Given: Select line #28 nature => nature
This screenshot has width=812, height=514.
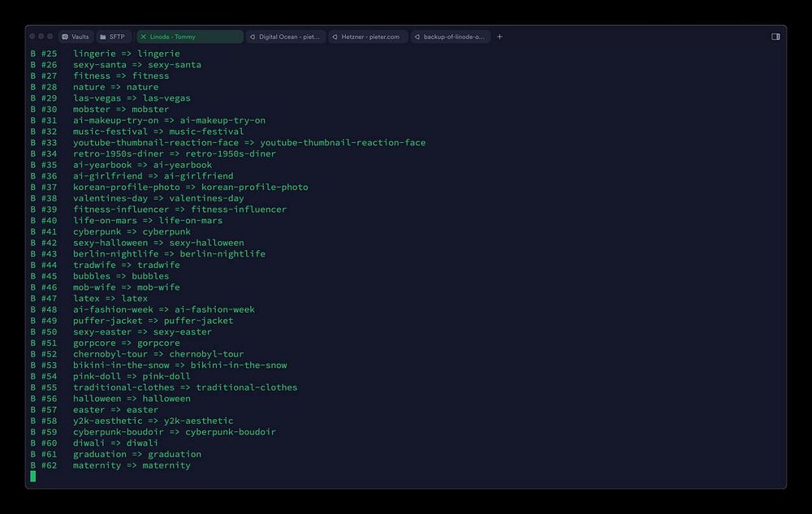Looking at the screenshot, I should tap(94, 87).
